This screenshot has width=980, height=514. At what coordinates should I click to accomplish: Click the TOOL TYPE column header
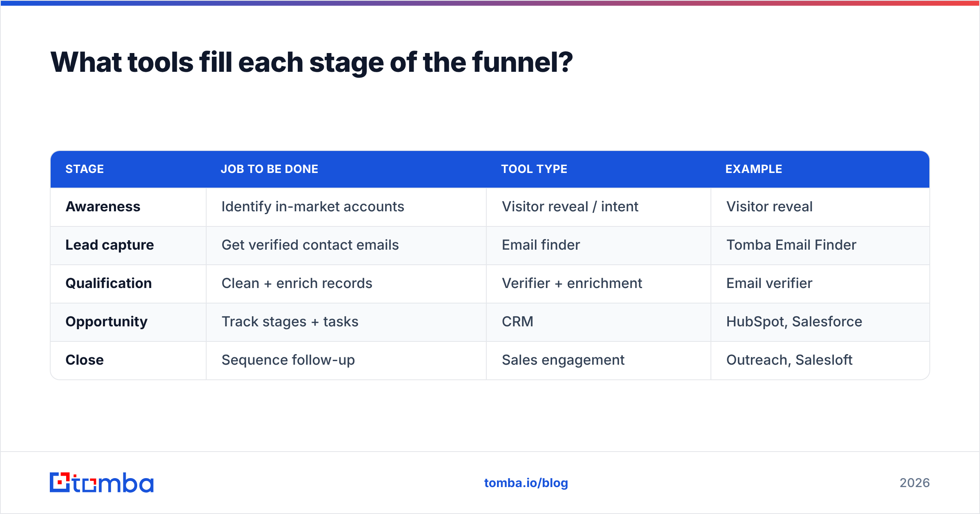534,169
